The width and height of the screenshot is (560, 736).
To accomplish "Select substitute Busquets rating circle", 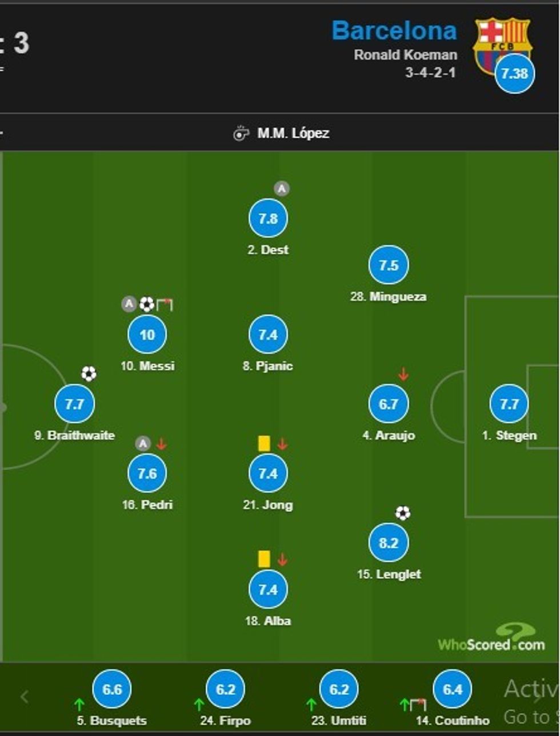I will click(112, 689).
